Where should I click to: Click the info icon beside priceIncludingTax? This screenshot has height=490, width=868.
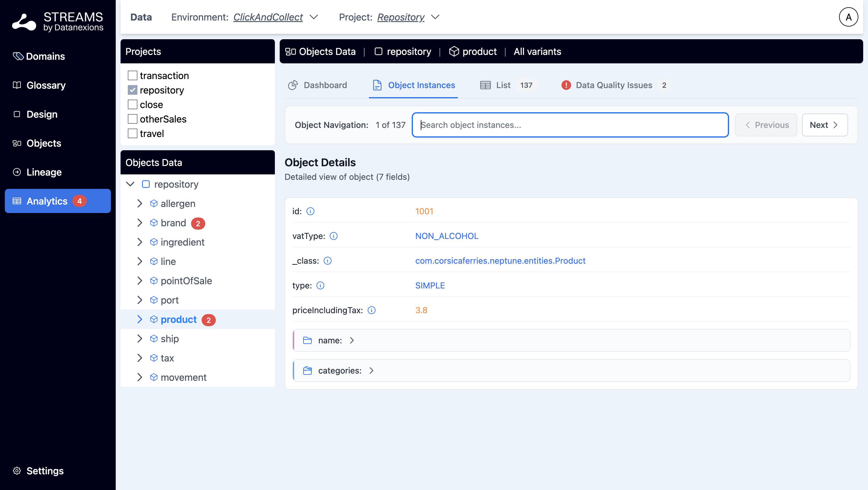[x=371, y=310]
